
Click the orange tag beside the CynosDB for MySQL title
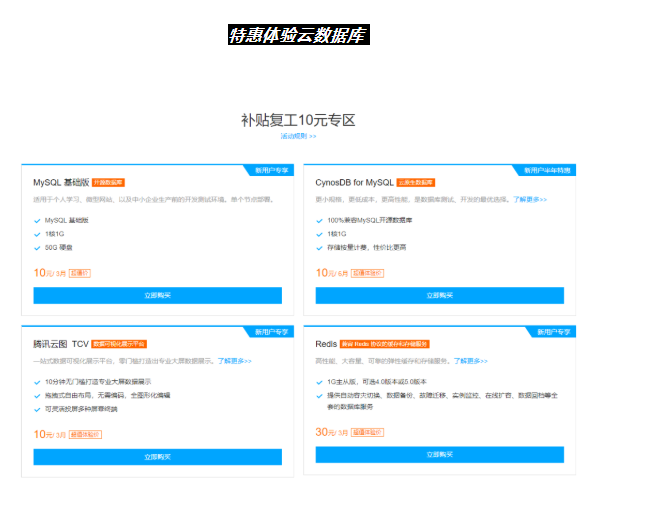[x=416, y=183]
